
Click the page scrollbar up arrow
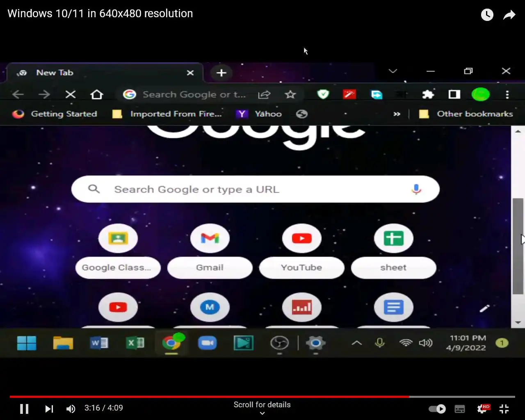[x=518, y=132]
